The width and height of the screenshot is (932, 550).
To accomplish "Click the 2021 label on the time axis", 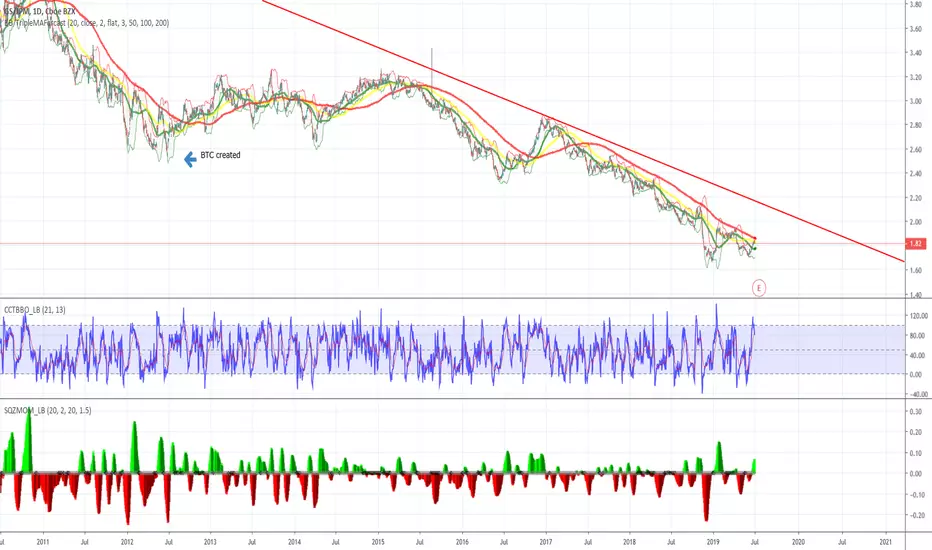I will tap(886, 542).
